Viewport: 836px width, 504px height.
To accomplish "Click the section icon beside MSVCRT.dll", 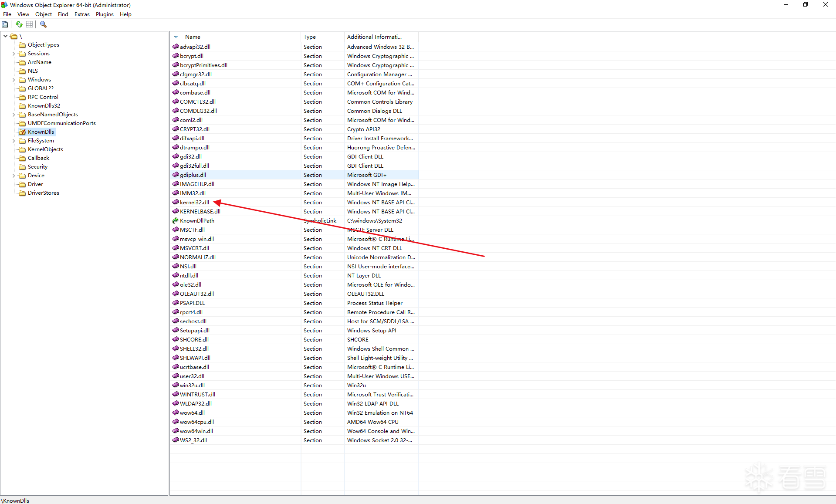I will (176, 248).
